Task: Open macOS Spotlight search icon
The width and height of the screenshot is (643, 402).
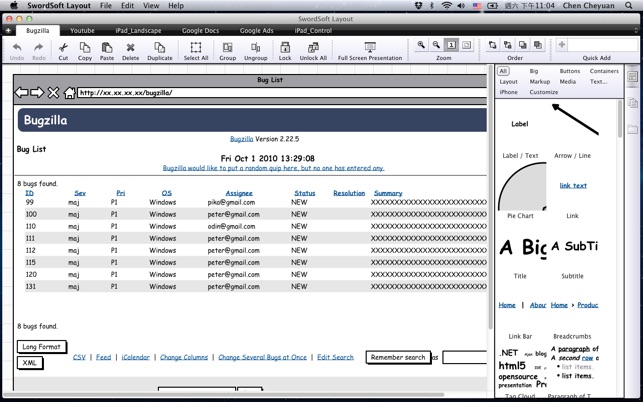Action: pyautogui.click(x=629, y=6)
